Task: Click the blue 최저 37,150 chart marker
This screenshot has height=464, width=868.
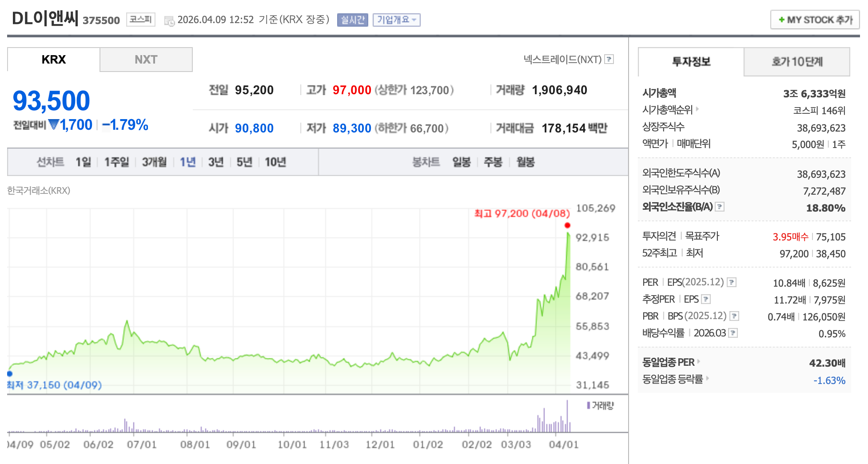Action: point(10,374)
